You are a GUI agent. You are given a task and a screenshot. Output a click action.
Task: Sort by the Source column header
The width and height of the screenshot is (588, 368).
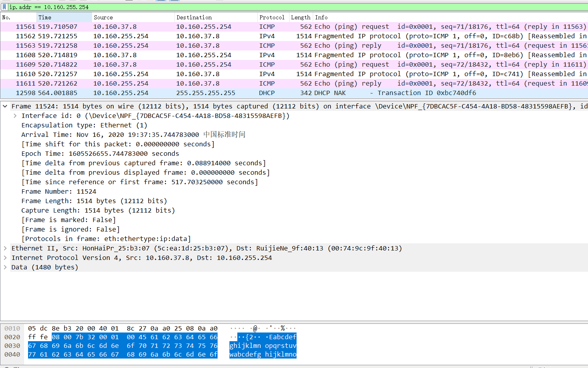(133, 17)
